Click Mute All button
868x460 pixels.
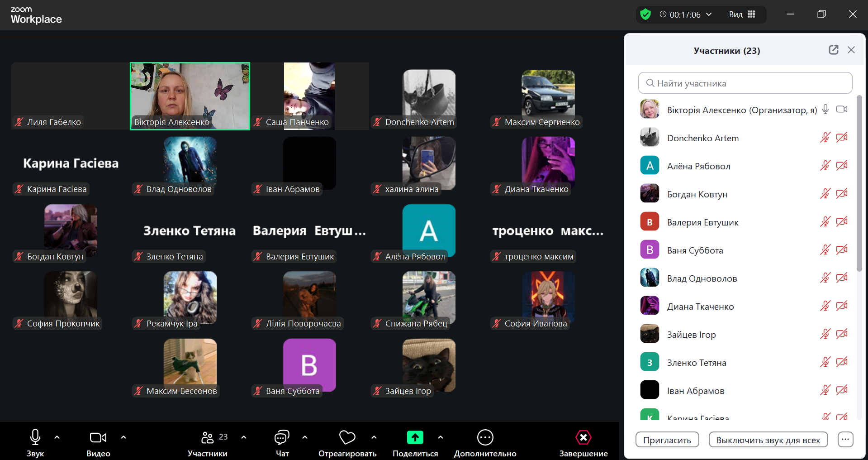point(768,440)
